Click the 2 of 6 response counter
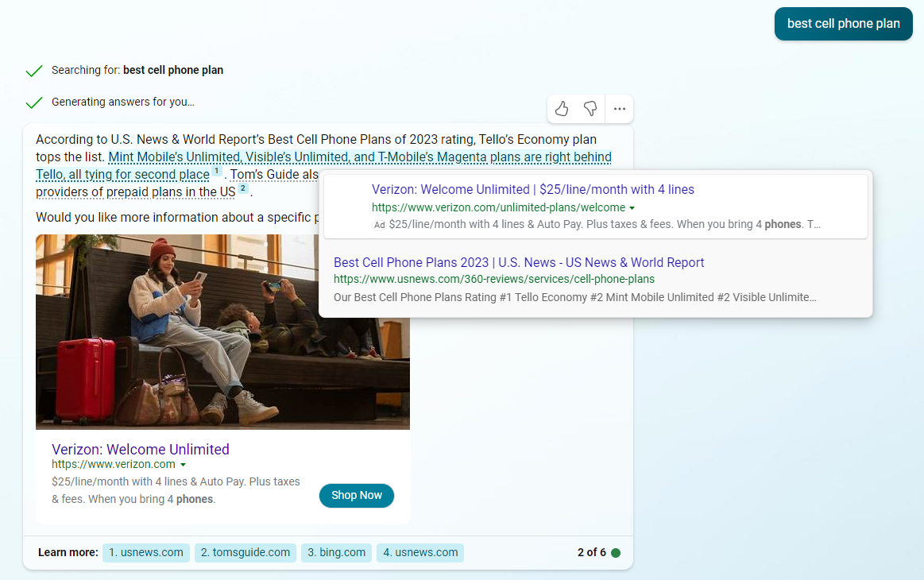Screen dimensions: 924x580 click(x=592, y=553)
